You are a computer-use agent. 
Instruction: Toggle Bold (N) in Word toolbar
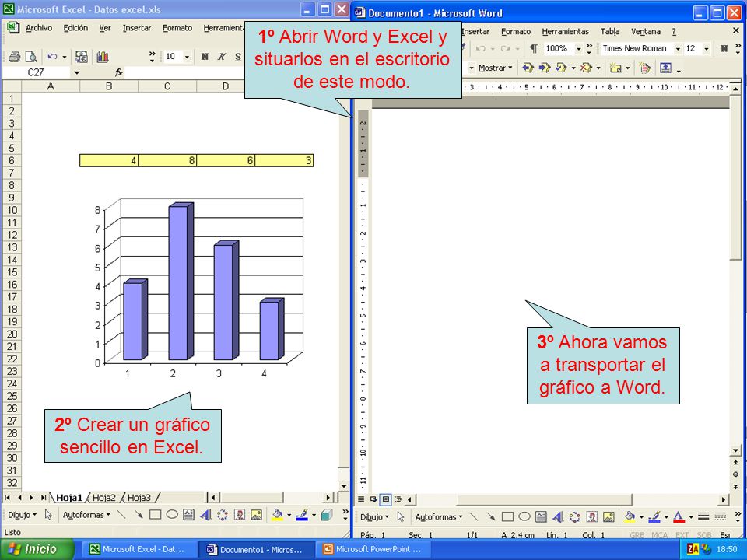pos(724,48)
